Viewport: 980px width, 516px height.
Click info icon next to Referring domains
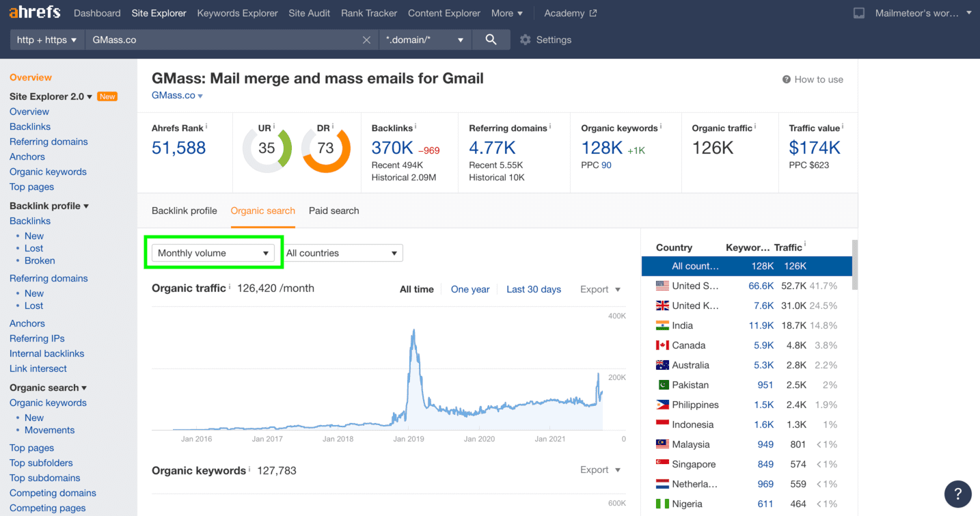550,126
